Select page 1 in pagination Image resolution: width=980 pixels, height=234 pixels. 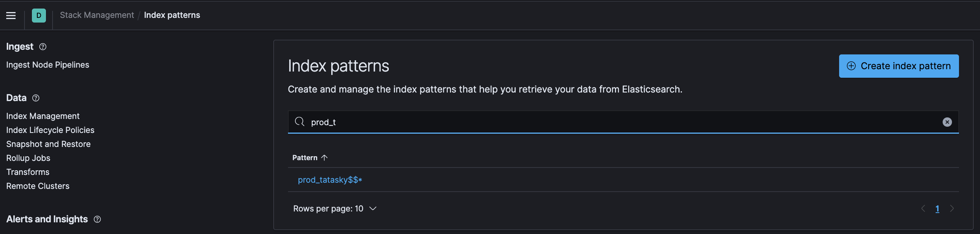pyautogui.click(x=937, y=209)
